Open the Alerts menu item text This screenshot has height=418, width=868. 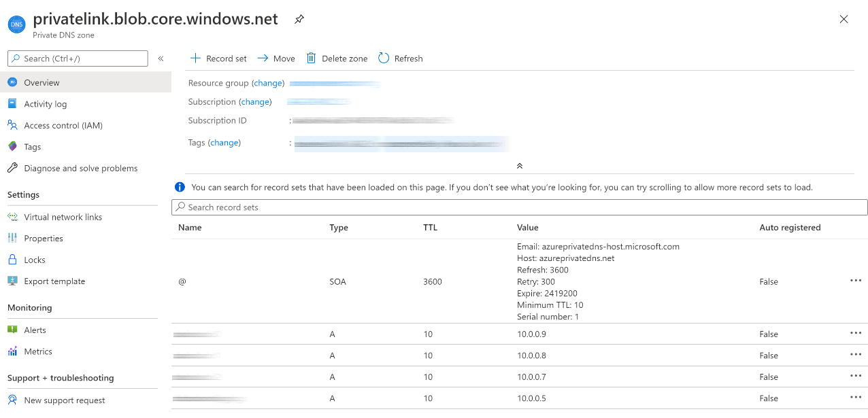(35, 330)
